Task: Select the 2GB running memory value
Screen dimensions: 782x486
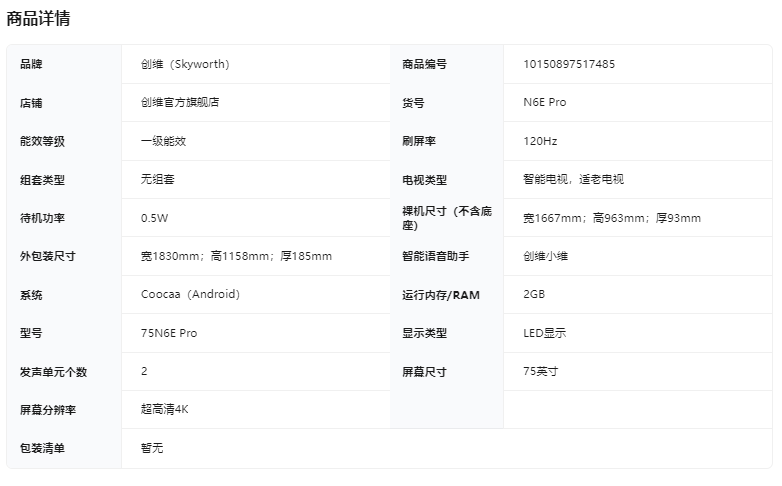Action: click(534, 295)
